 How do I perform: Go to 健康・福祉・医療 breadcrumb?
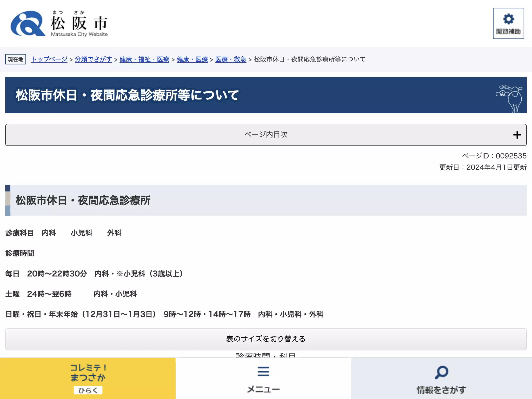[x=144, y=59]
